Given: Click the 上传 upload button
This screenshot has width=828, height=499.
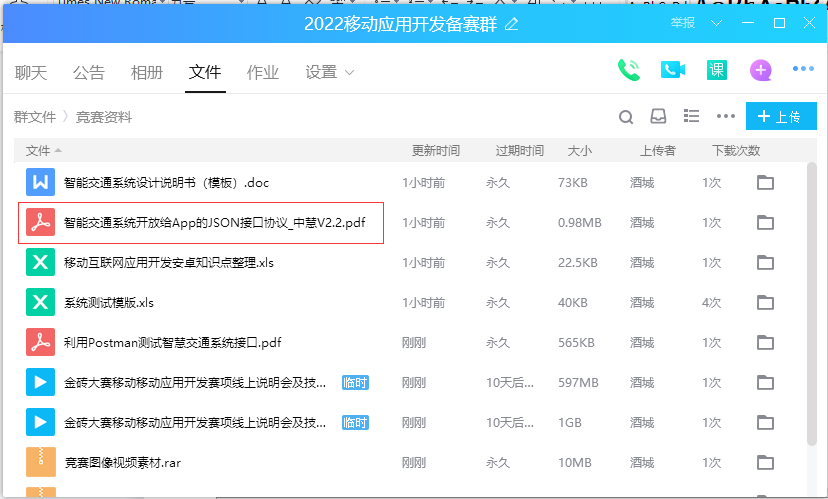Looking at the screenshot, I should (781, 116).
